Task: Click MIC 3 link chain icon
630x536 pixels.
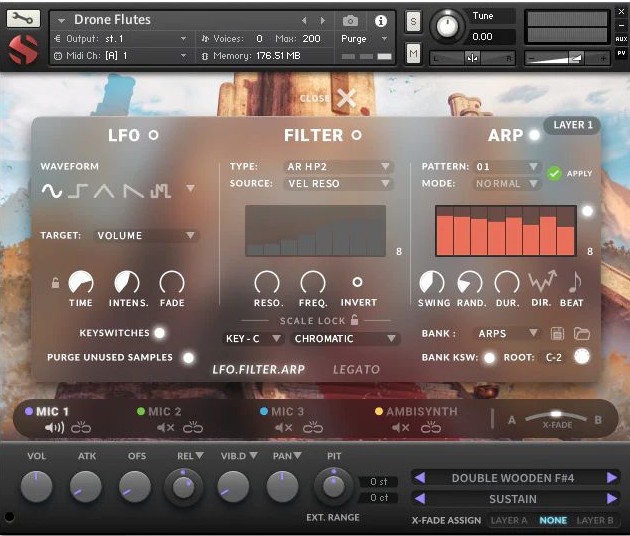Action: (313, 427)
